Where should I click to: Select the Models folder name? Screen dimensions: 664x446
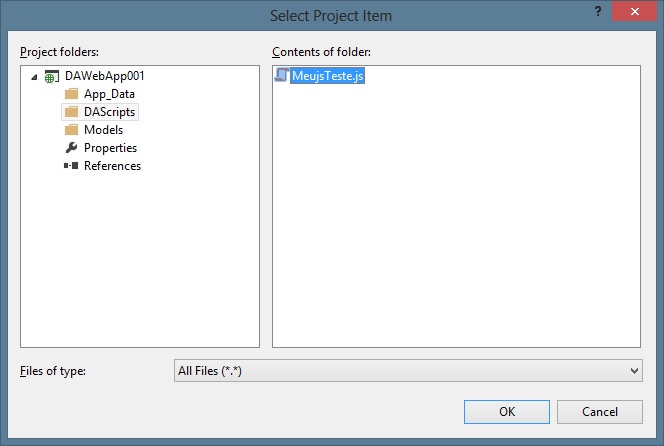(104, 130)
